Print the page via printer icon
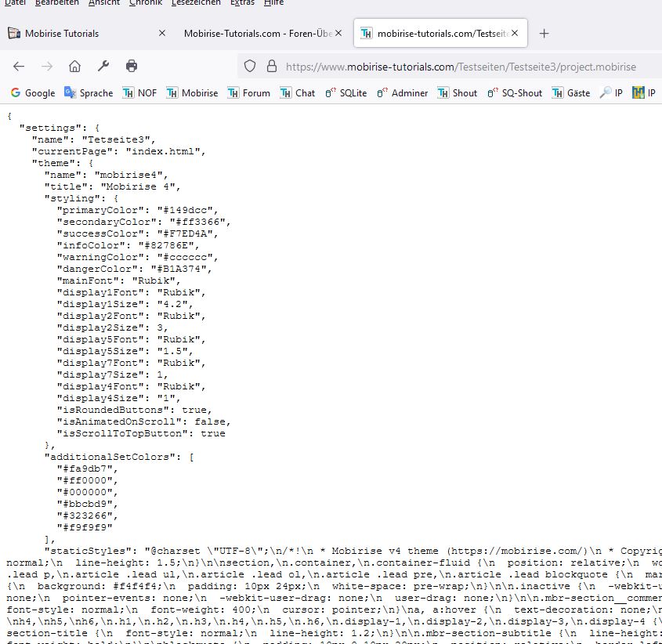Image resolution: width=662 pixels, height=644 pixels. [x=132, y=67]
